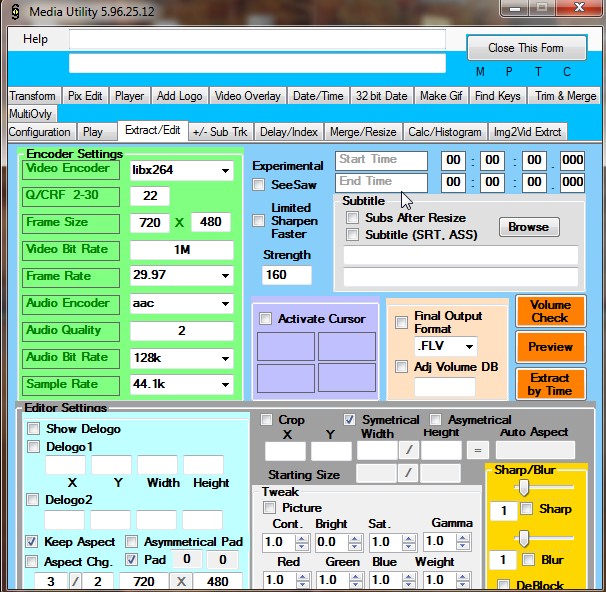
Task: Check the Asymetrical option
Action: click(436, 419)
